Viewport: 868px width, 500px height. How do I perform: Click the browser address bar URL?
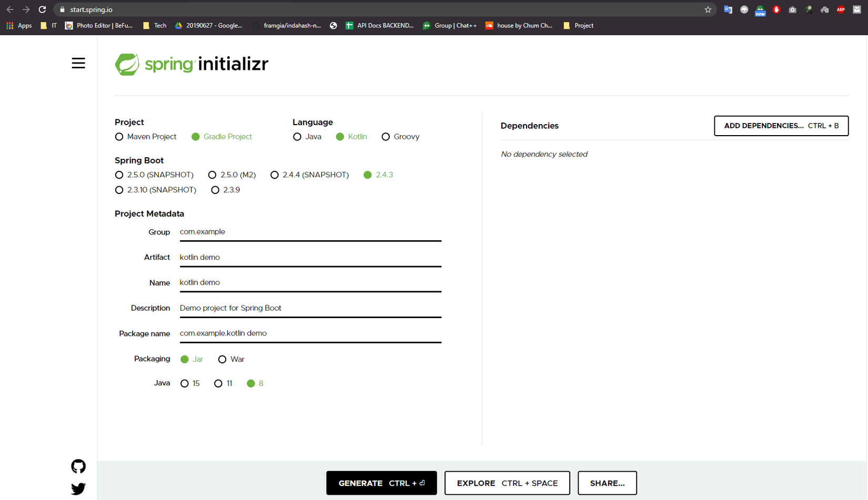91,9
